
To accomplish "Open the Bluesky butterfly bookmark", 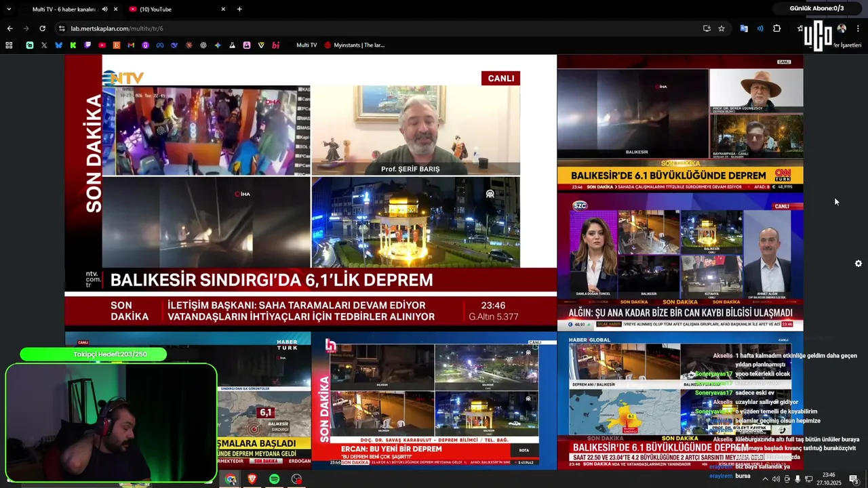I will click(58, 45).
